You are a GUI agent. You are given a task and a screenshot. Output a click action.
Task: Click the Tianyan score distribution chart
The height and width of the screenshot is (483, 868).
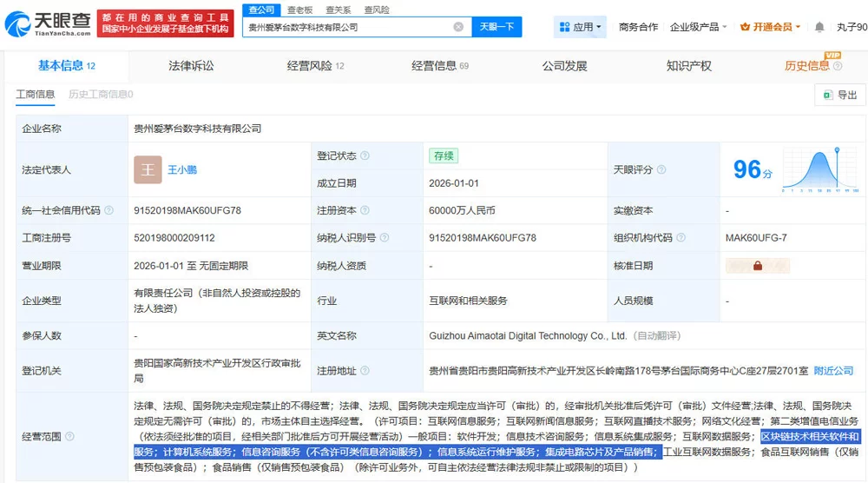click(x=820, y=169)
